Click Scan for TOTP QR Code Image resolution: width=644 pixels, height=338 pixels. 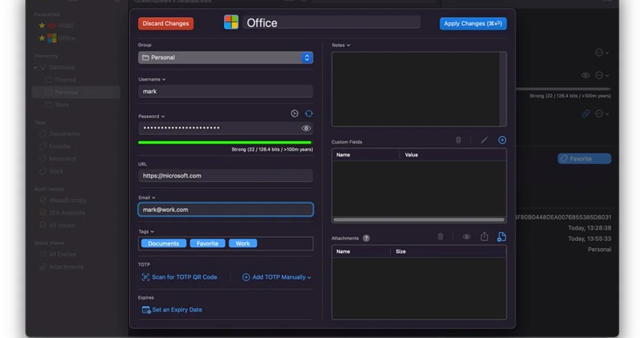click(179, 277)
